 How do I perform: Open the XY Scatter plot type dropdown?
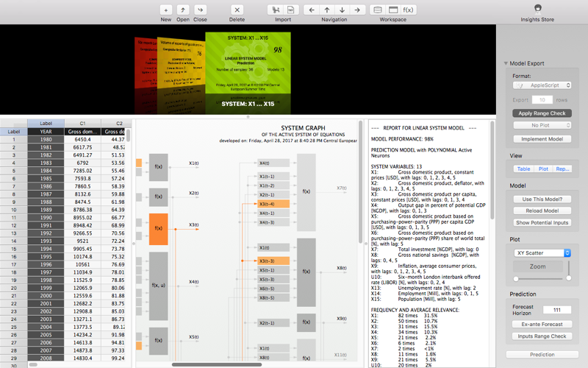point(542,253)
